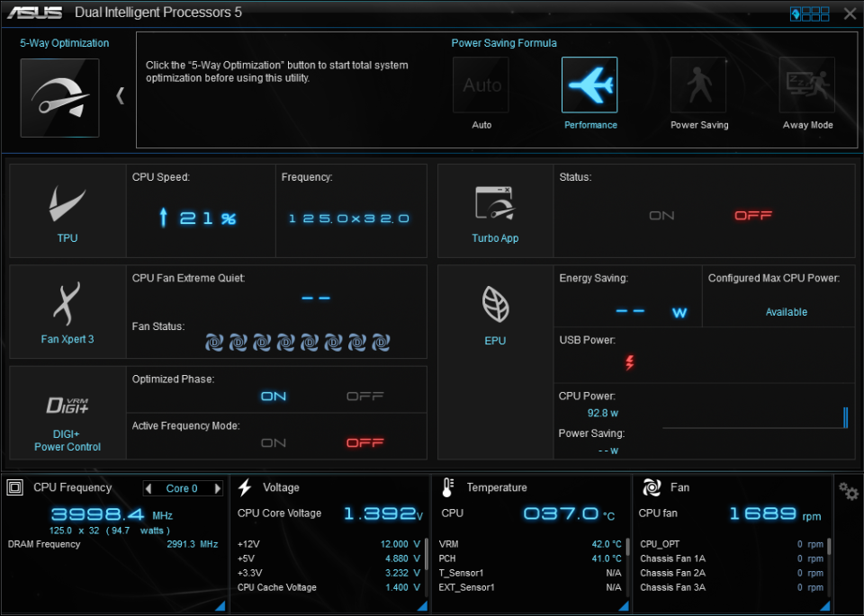This screenshot has height=616, width=864.
Task: Click the last fan status icon
Action: [x=381, y=343]
